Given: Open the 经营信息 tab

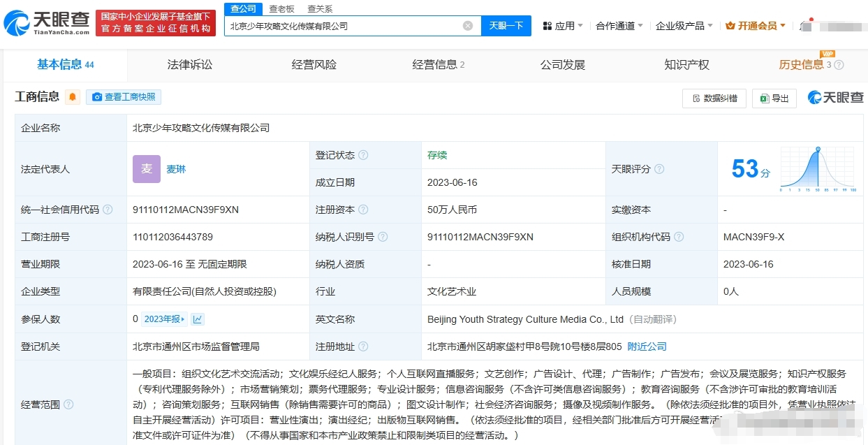Looking at the screenshot, I should pos(438,65).
